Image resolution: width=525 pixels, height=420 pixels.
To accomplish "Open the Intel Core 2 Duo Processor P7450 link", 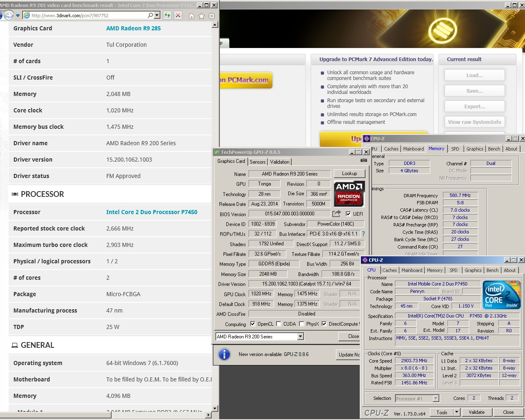I will point(152,212).
